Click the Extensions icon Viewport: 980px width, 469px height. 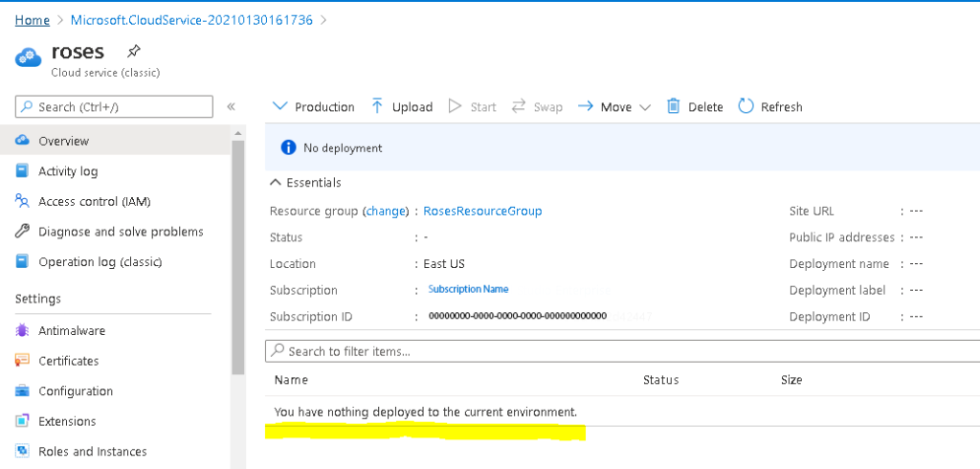[23, 421]
